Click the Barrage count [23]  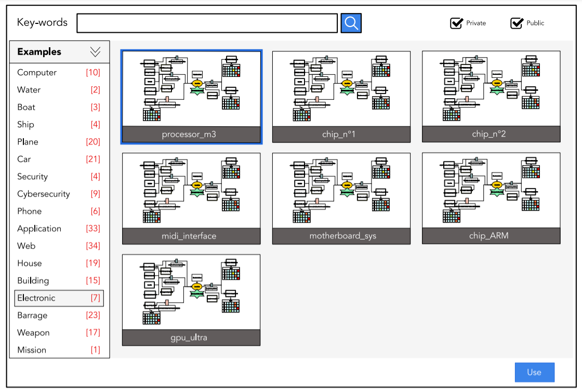93,315
